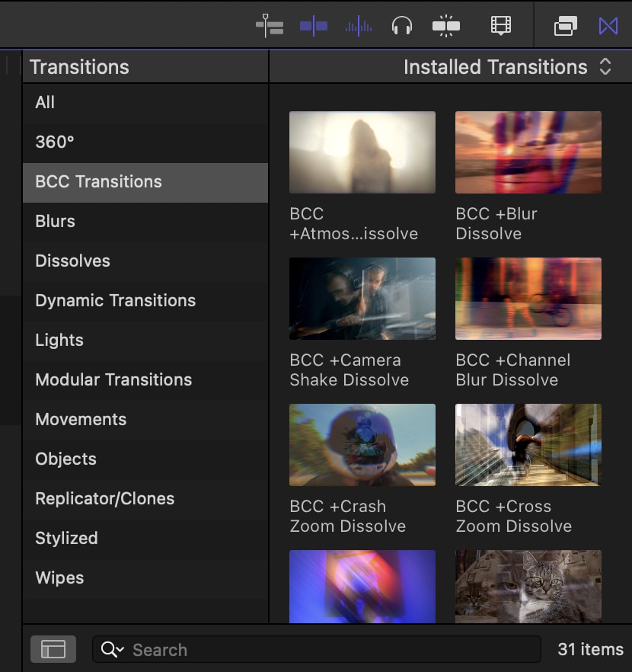Select the BCC +Crash Zoom Dissolve thumbnail
Image resolution: width=632 pixels, height=672 pixels.
coord(362,445)
